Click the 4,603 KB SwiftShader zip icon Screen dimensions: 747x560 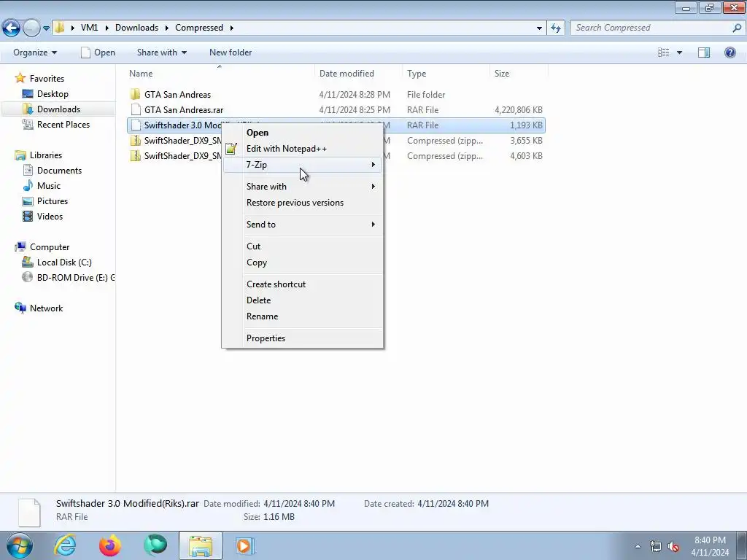coord(136,156)
